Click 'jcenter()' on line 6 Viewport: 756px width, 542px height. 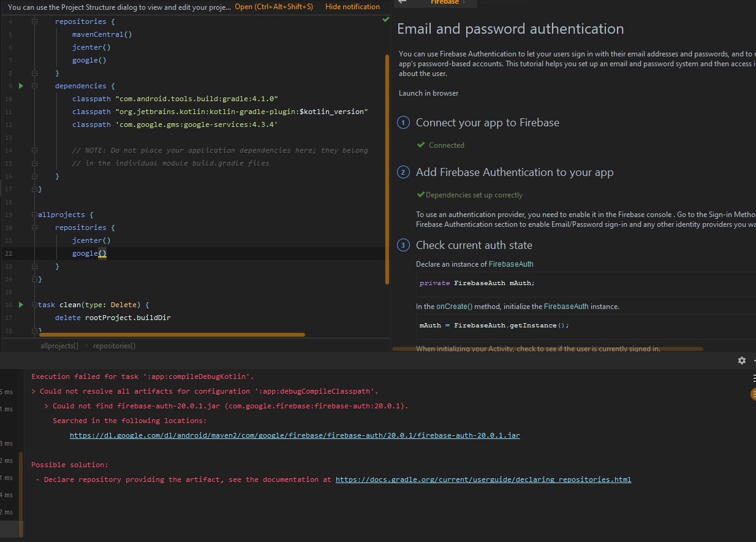91,47
